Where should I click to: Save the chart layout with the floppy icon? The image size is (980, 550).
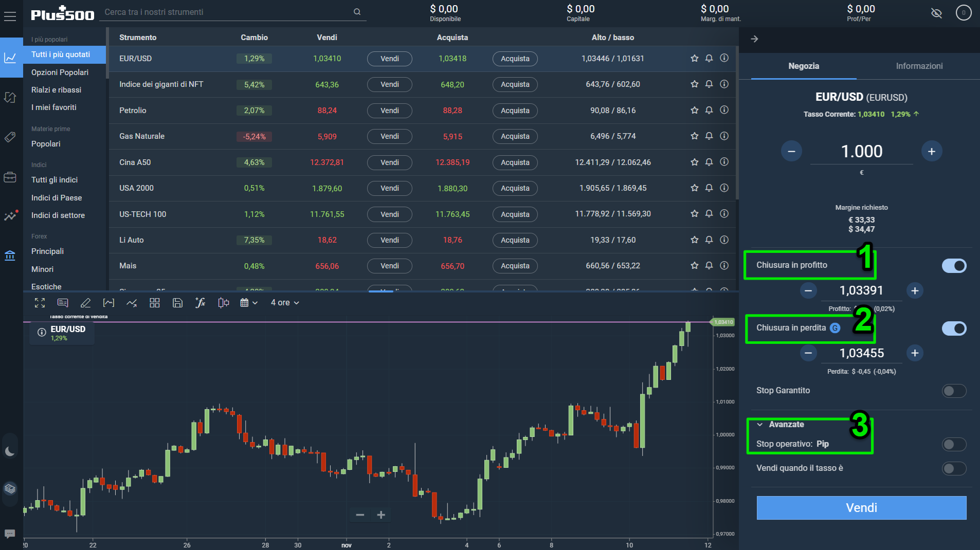[177, 303]
